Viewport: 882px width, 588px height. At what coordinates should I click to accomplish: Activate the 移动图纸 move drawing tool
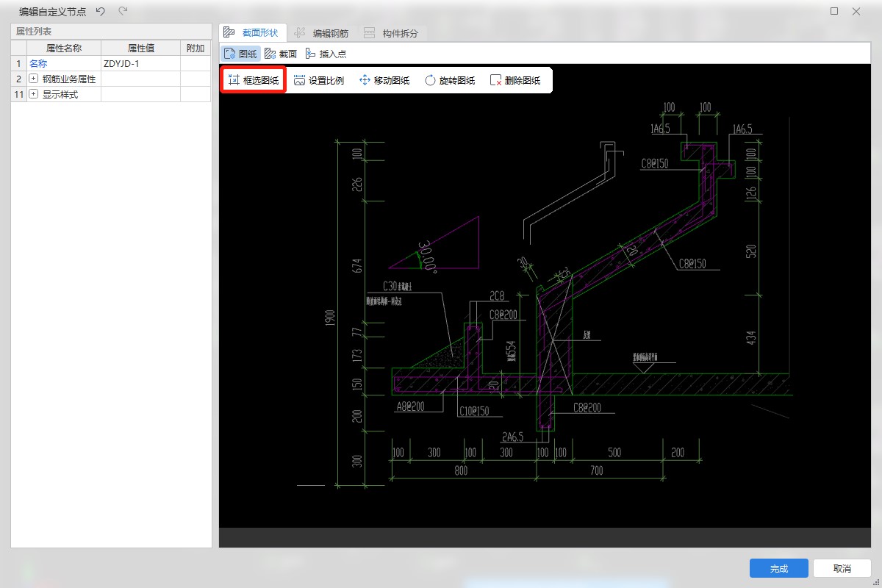[x=384, y=80]
